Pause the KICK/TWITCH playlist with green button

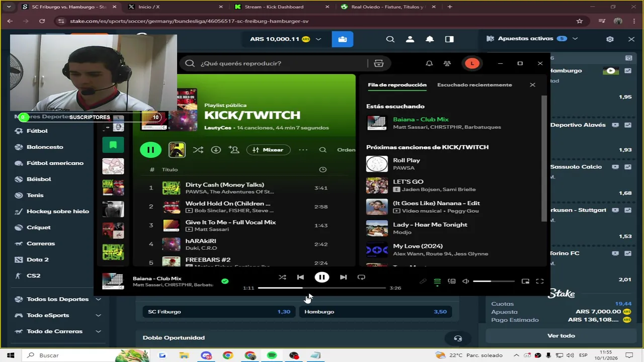pyautogui.click(x=150, y=150)
